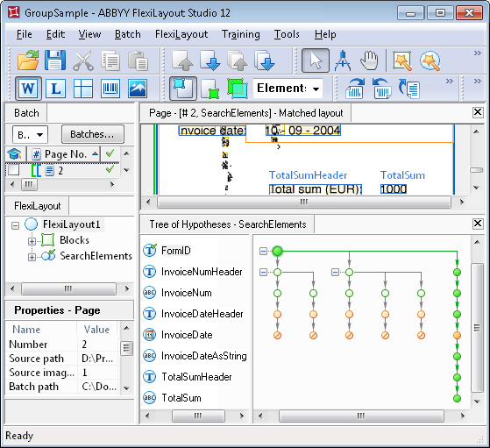The height and width of the screenshot is (448, 490).
Task: Click the blue down-arrow multi-page icon
Action: [x=265, y=60]
